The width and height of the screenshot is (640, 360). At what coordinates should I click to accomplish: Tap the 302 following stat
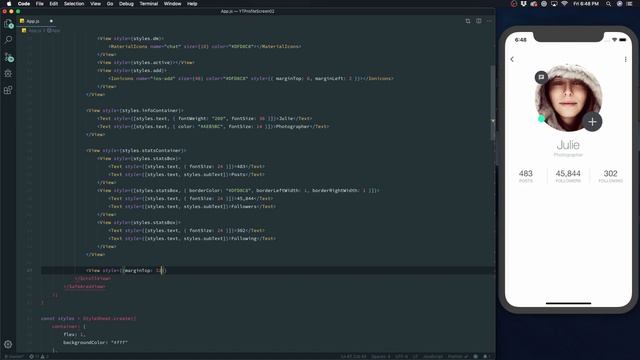tap(610, 176)
